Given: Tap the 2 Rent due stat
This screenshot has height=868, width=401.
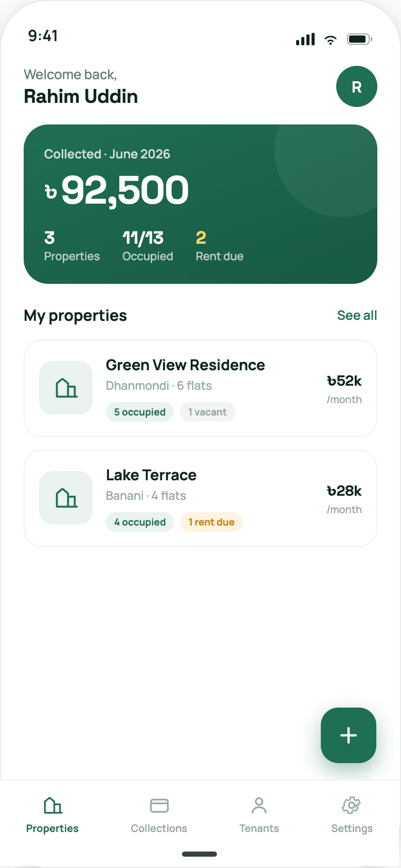Looking at the screenshot, I should coord(220,246).
